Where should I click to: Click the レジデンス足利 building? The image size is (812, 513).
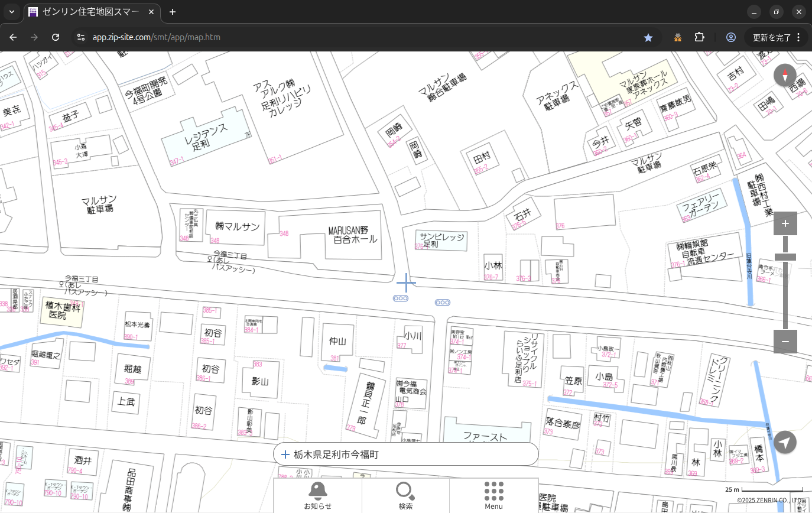point(206,136)
